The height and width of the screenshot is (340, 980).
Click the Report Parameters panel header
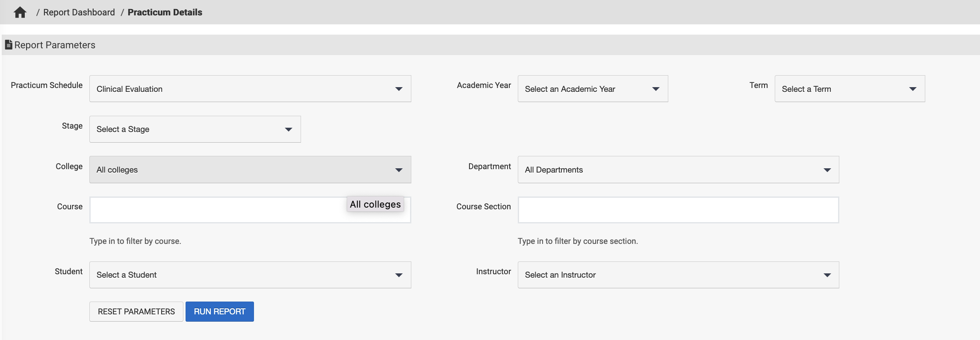click(x=490, y=45)
